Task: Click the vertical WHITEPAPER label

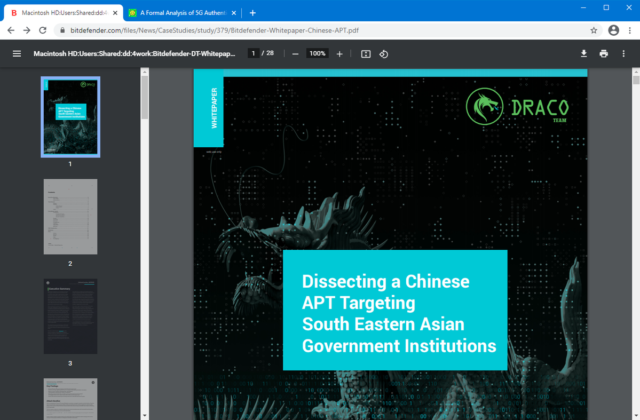Action: [214, 108]
